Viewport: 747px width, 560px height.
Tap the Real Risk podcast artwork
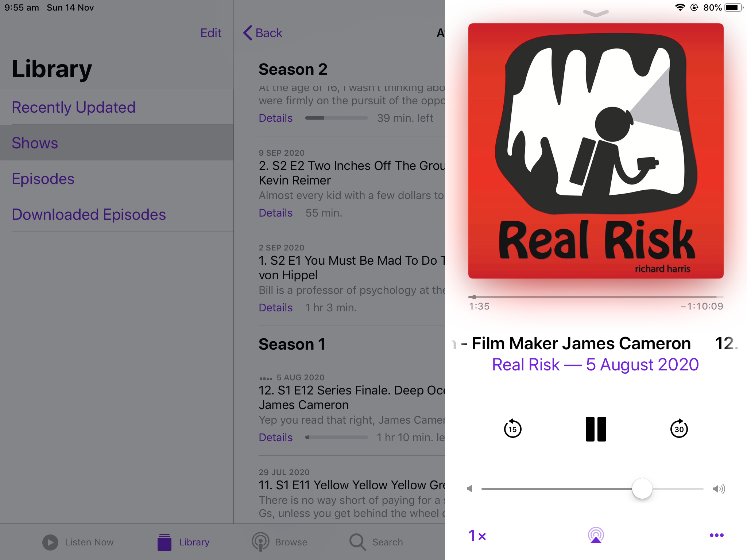pyautogui.click(x=596, y=151)
